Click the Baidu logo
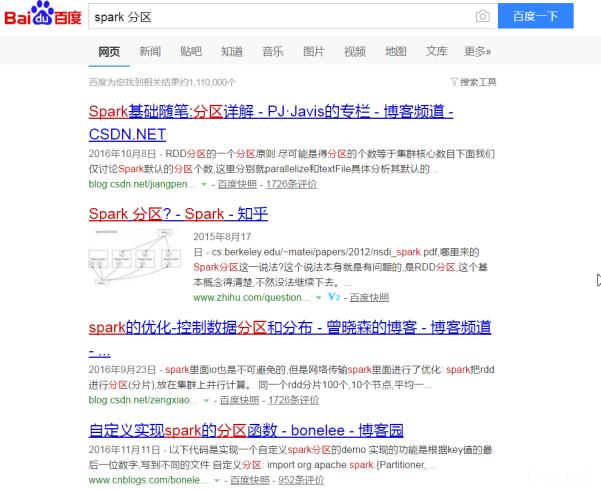601x490 pixels. [43, 14]
